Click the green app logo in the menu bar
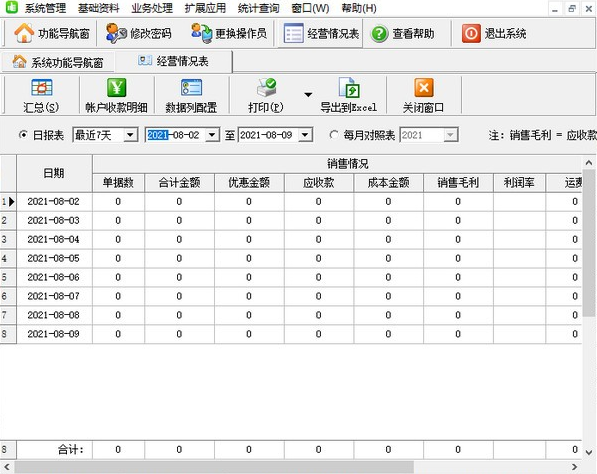The image size is (597, 474). [12, 7]
